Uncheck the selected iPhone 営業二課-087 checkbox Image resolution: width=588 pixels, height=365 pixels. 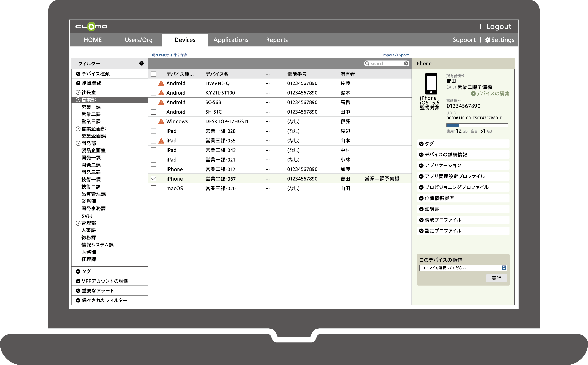coord(153,178)
